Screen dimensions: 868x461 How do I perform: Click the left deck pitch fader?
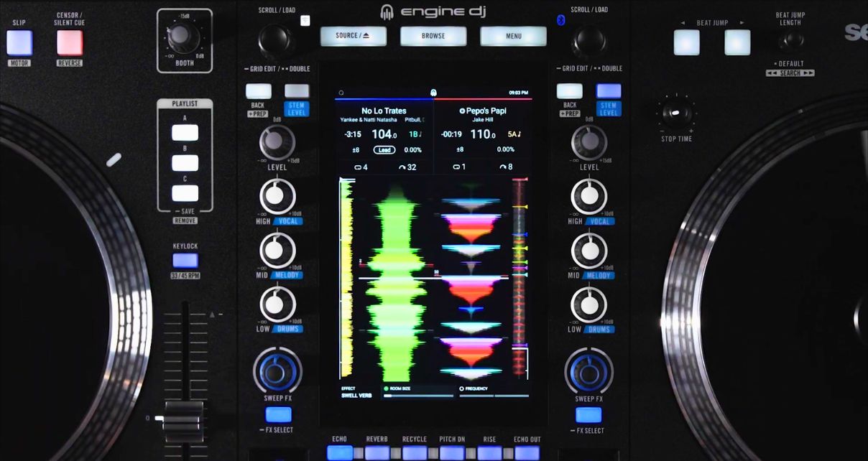(184, 417)
